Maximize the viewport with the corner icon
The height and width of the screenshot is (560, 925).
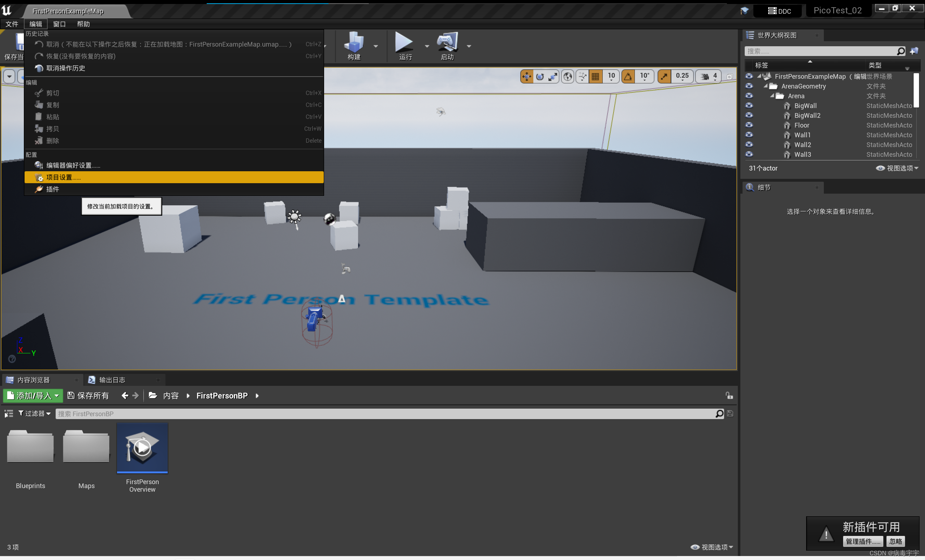click(730, 77)
